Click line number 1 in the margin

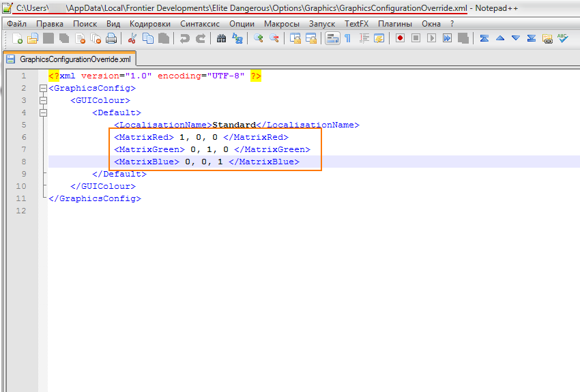pyautogui.click(x=24, y=76)
